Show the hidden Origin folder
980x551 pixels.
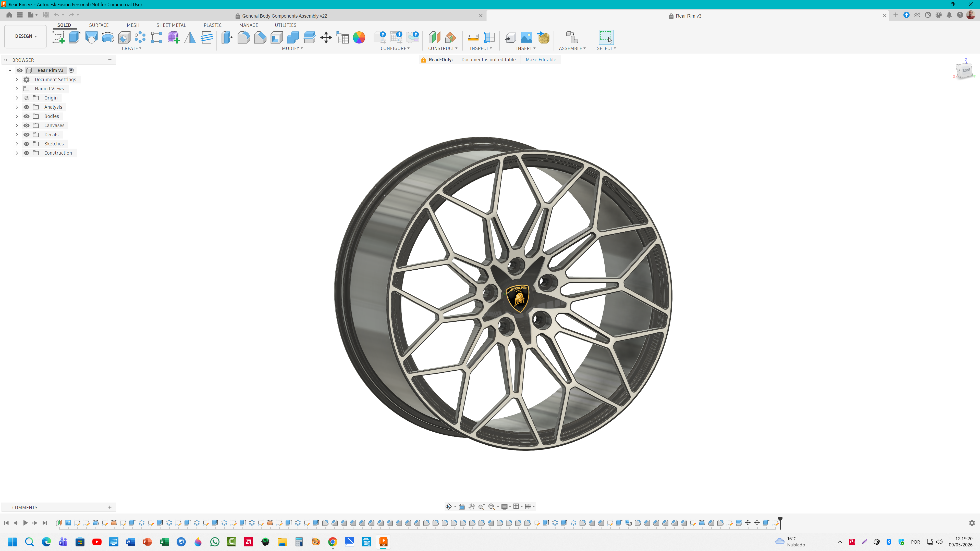26,98
